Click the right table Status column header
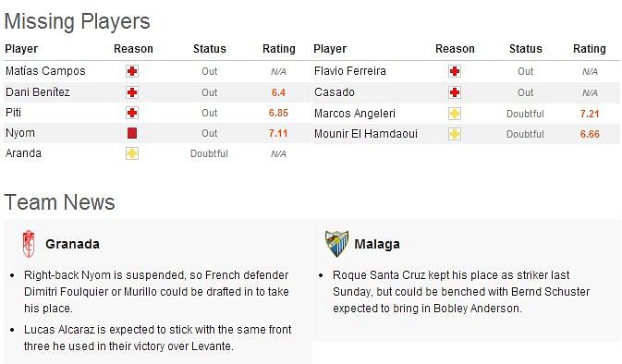Viewport: 622px width, 364px height. pyautogui.click(x=526, y=49)
